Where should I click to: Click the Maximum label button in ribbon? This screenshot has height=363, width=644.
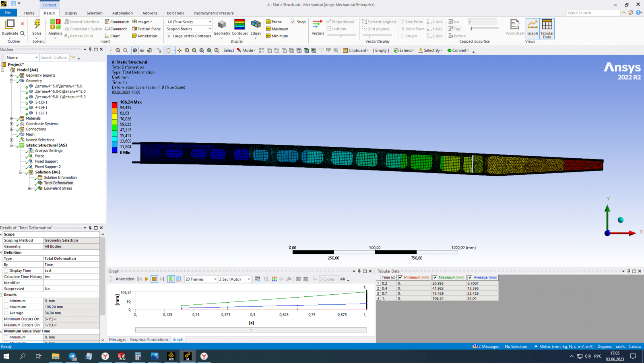277,29
